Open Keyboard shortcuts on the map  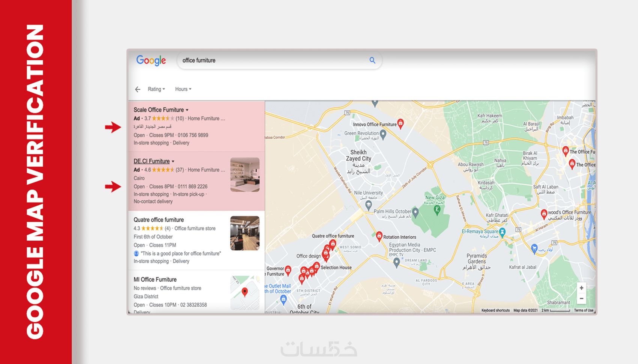point(495,310)
